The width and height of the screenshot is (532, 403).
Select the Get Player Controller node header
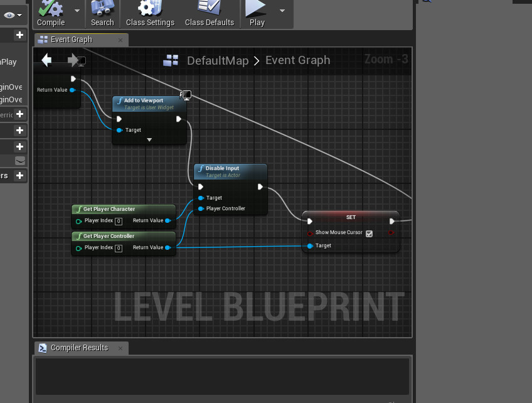click(124, 236)
